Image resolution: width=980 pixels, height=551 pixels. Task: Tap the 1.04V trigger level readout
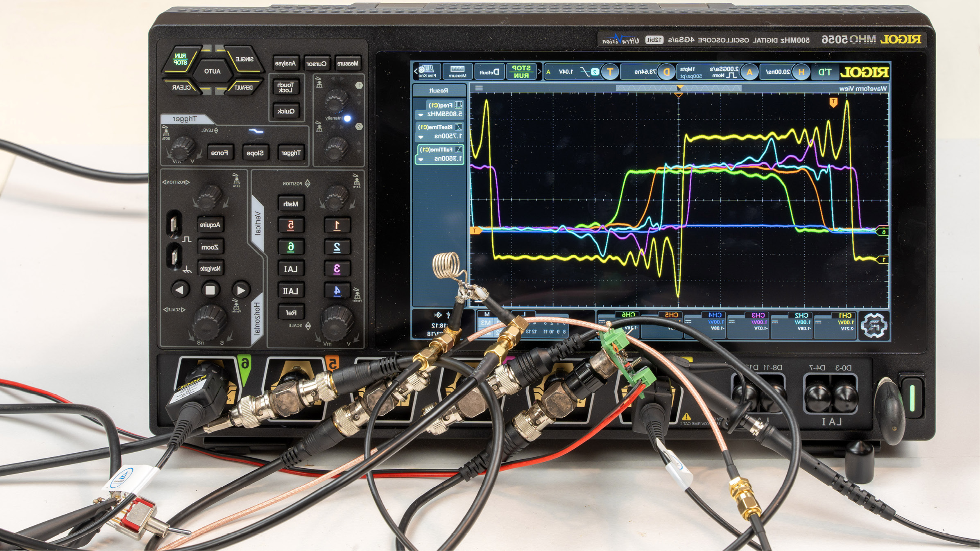pyautogui.click(x=566, y=72)
